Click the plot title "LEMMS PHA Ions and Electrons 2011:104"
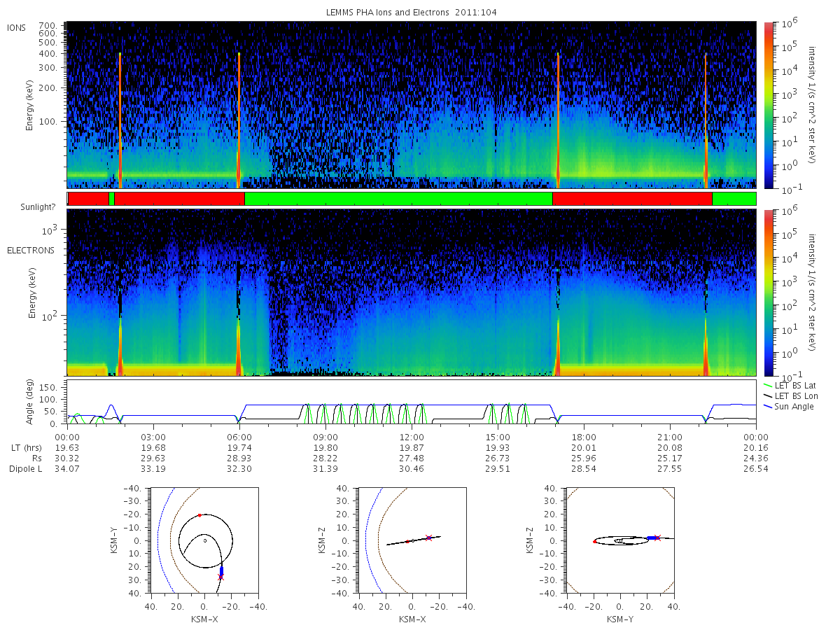The height and width of the screenshot is (630, 840). point(412,13)
